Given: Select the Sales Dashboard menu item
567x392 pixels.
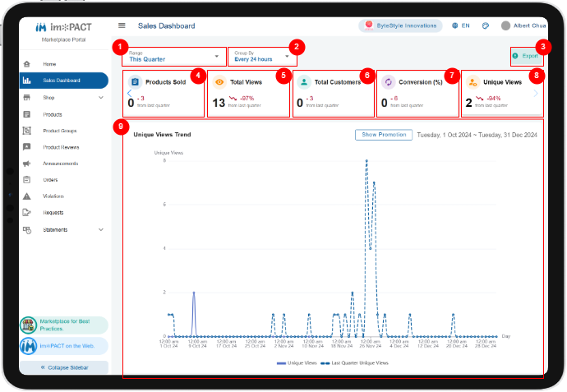Looking at the screenshot, I should 63,81.
